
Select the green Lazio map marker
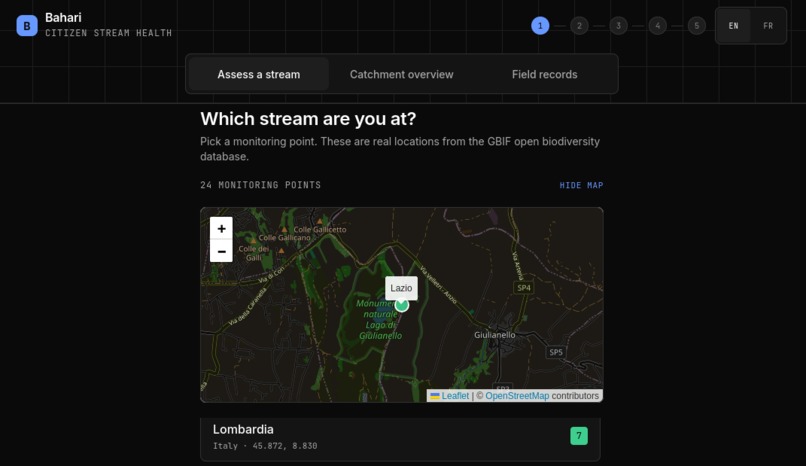(402, 305)
